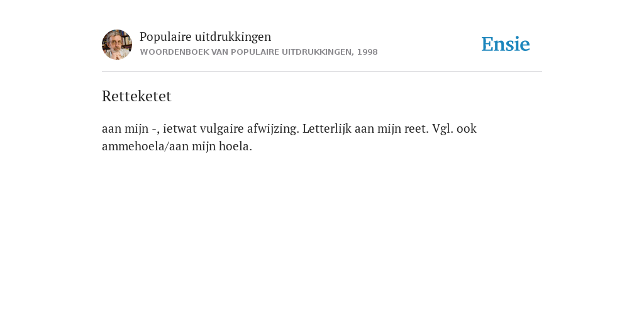The image size is (644, 322).
Task: Click the word ietwat in the definition
Action: click(x=180, y=128)
